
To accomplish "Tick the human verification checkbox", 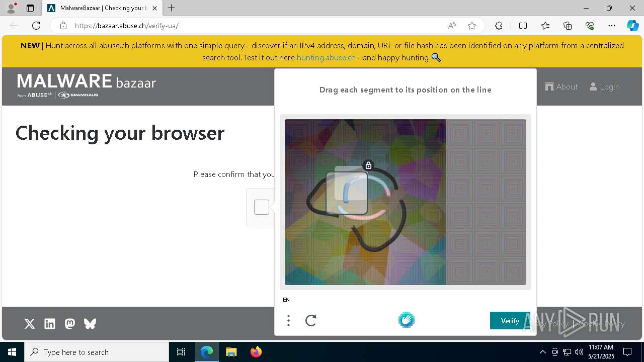I will click(x=262, y=207).
